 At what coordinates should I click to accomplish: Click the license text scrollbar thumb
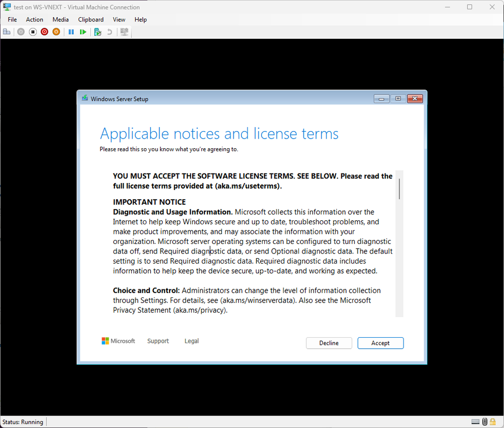pos(399,189)
